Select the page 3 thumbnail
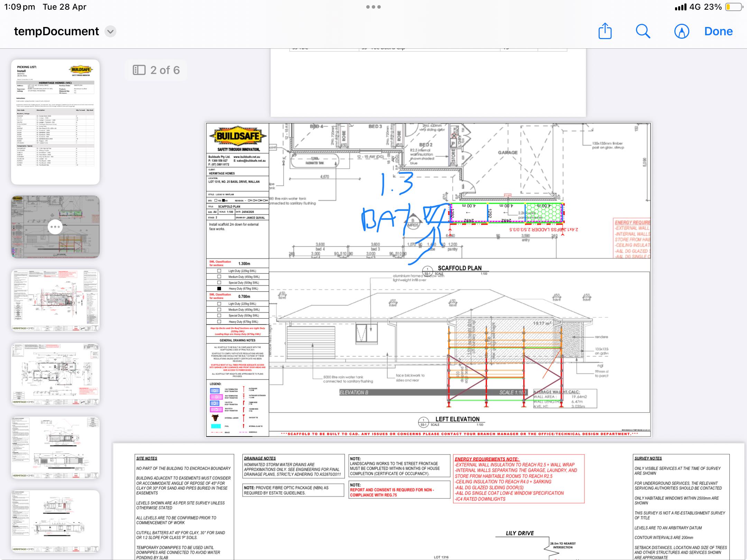The image size is (747, 560). click(x=55, y=300)
